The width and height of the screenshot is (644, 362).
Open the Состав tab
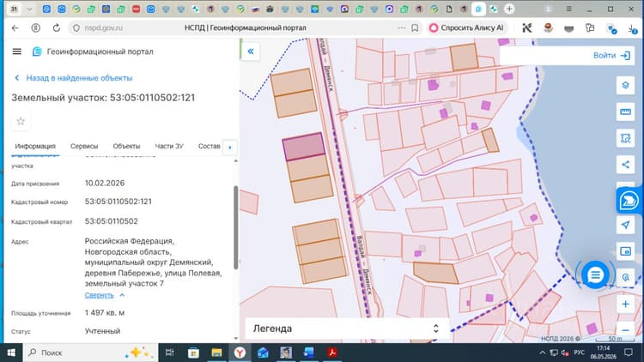click(x=209, y=146)
